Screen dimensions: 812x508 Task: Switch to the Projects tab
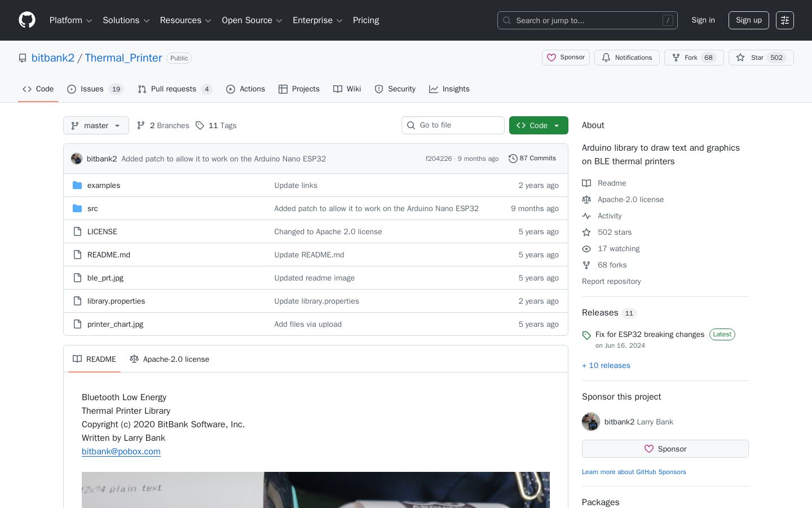coord(299,89)
